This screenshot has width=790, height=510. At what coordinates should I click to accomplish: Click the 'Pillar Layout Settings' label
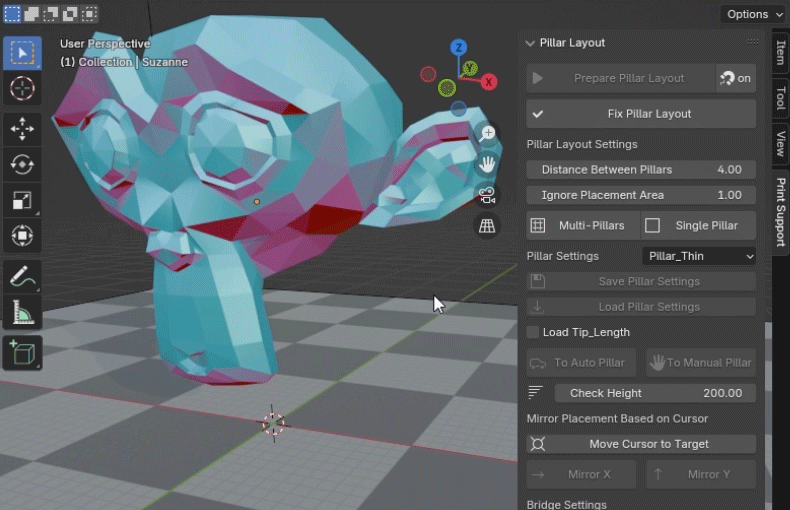(582, 145)
